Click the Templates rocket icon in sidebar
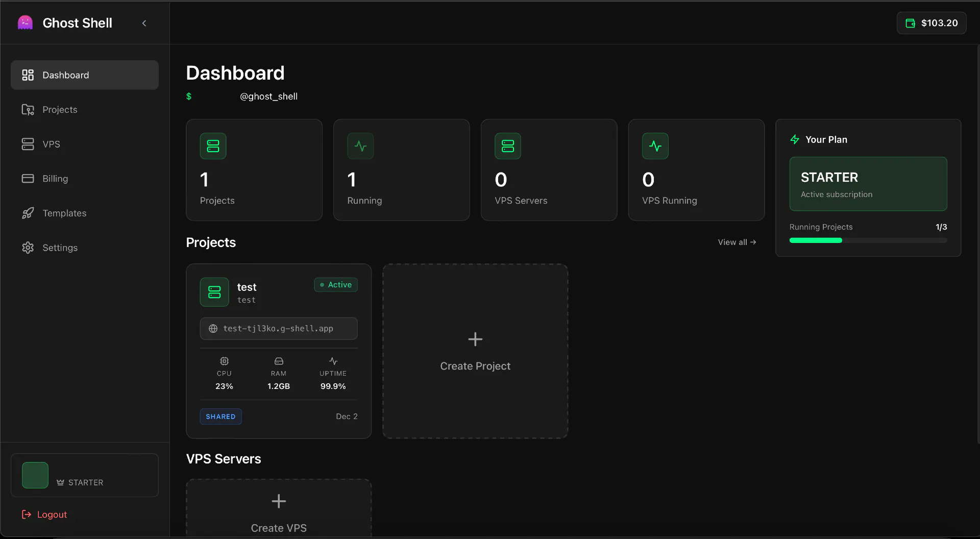Viewport: 980px width, 539px height. pyautogui.click(x=28, y=213)
